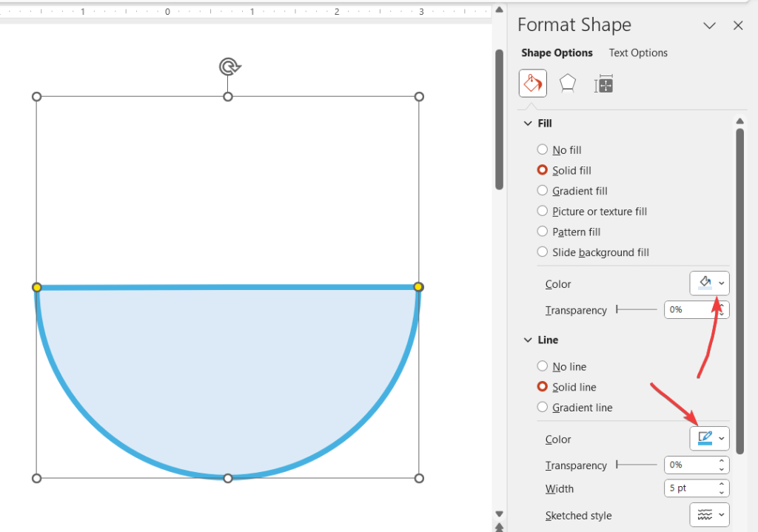Choose No line for the shape

coord(542,366)
